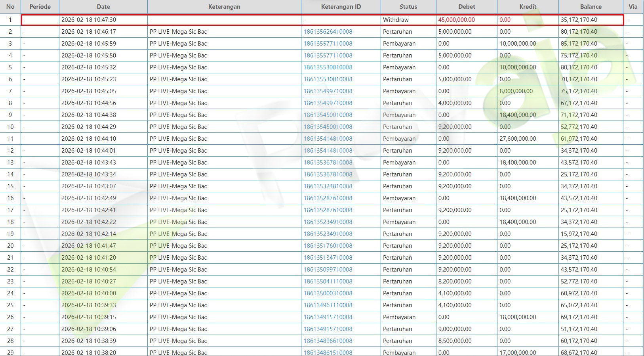
Task: Click transaction ID 186135099710008
Action: (x=328, y=270)
